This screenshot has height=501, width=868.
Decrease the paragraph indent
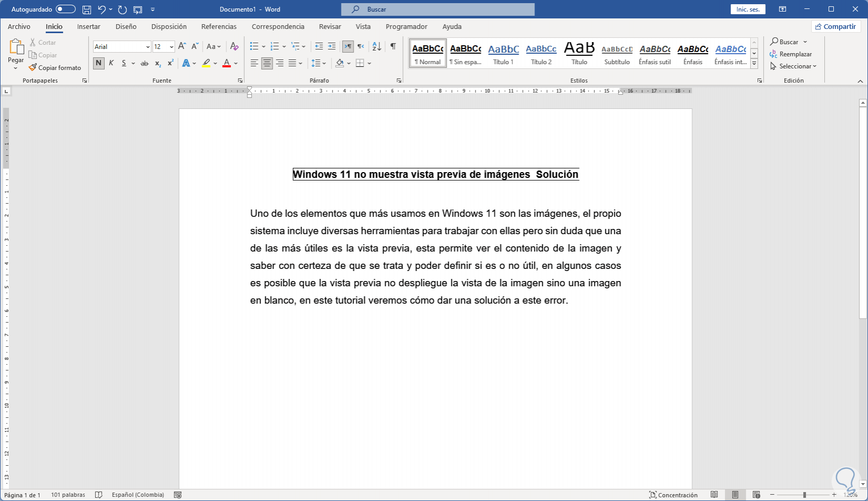click(x=319, y=46)
